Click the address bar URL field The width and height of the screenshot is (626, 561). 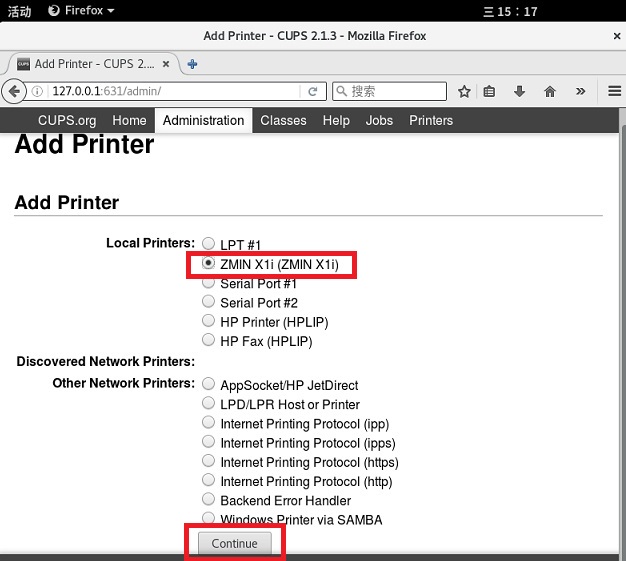click(174, 91)
